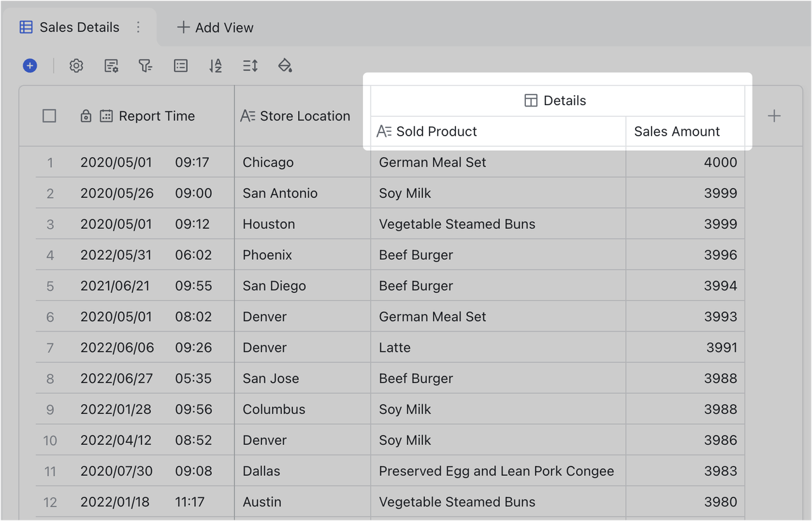
Task: Sort records using the A-Z sort icon
Action: coord(215,65)
